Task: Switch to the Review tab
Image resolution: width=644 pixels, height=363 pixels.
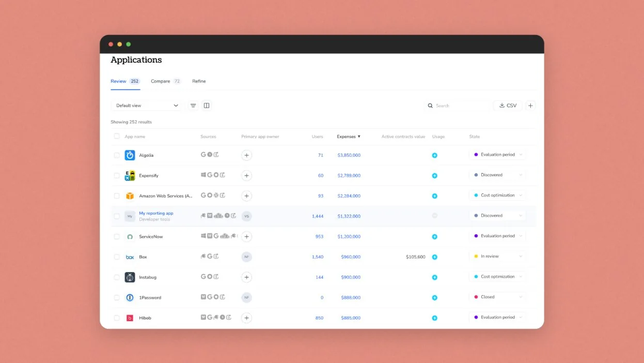Action: [125, 81]
